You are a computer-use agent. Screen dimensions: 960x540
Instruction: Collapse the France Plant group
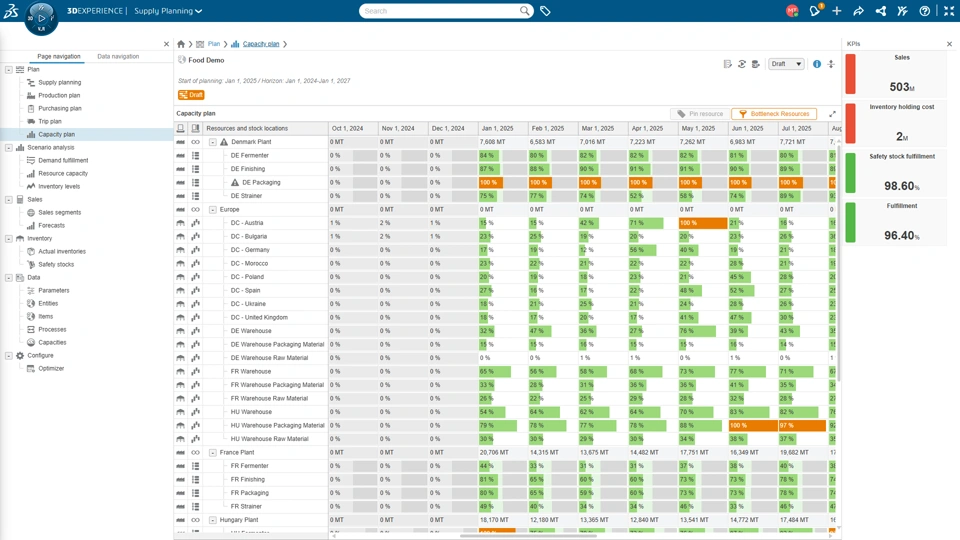(x=212, y=452)
